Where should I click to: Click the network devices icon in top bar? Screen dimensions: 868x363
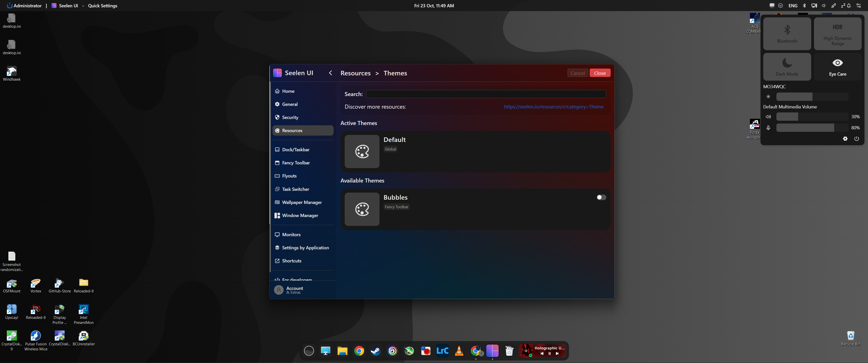tap(814, 5)
